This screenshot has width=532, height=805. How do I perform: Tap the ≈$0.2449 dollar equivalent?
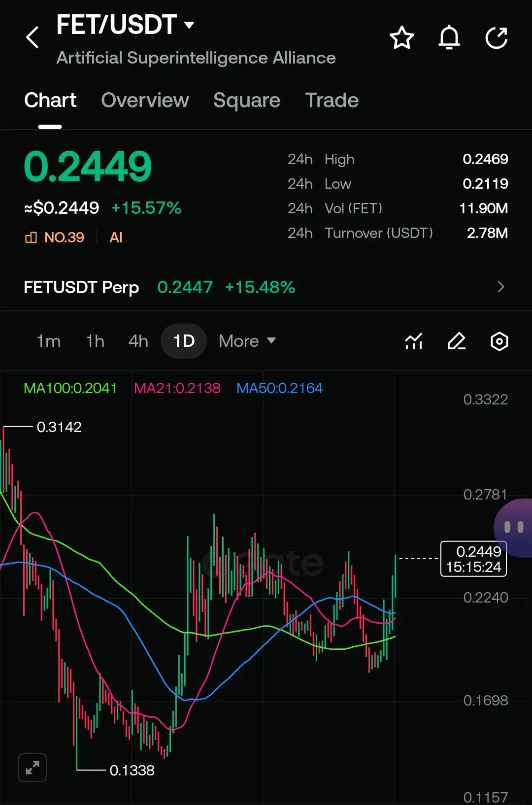(62, 208)
